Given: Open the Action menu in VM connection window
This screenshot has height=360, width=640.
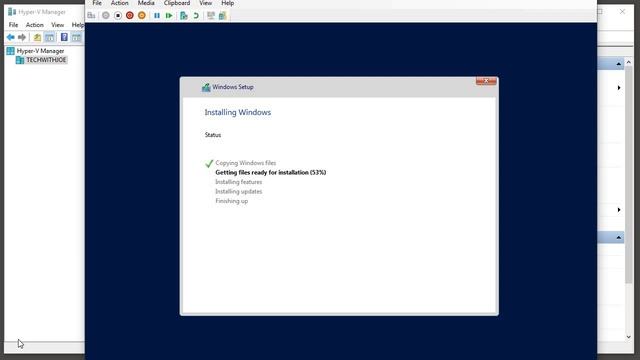Looking at the screenshot, I should (x=120, y=3).
